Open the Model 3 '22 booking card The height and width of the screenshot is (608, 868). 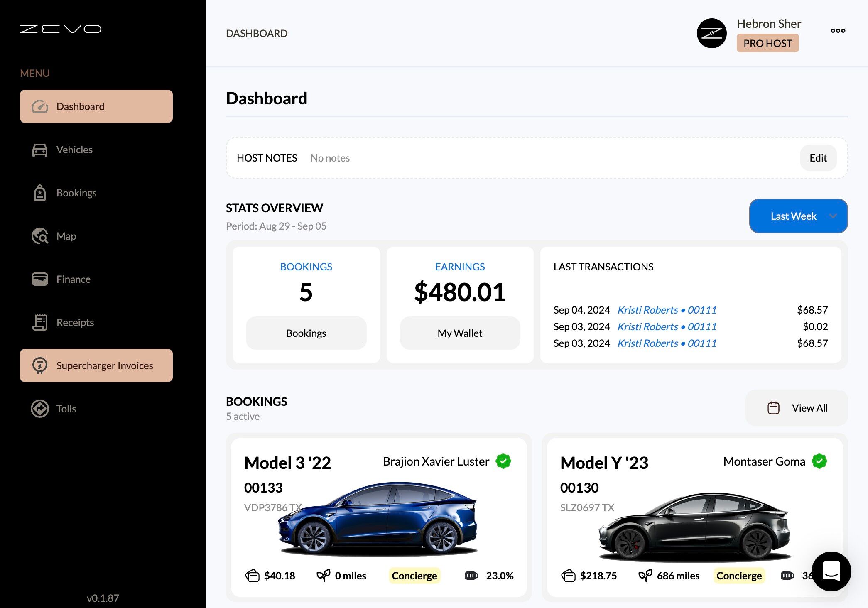(378, 517)
